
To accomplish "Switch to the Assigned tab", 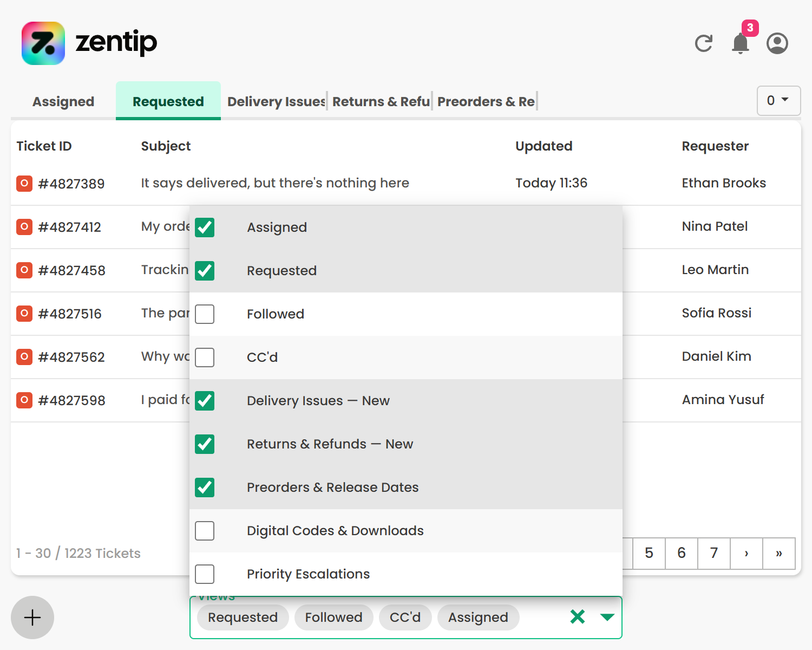I will tap(63, 101).
